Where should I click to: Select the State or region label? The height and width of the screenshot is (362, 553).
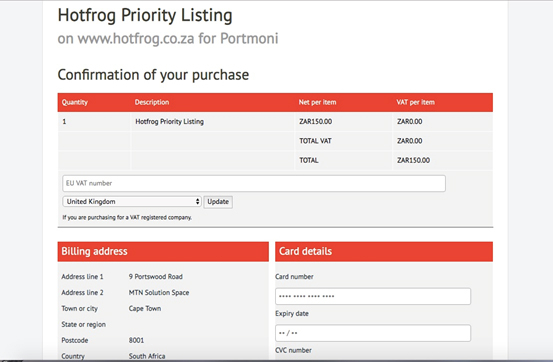click(x=83, y=325)
